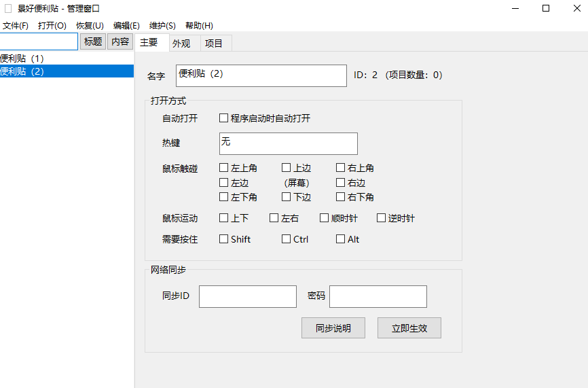Open the 编辑(E) menu
This screenshot has width=588, height=388.
point(126,26)
